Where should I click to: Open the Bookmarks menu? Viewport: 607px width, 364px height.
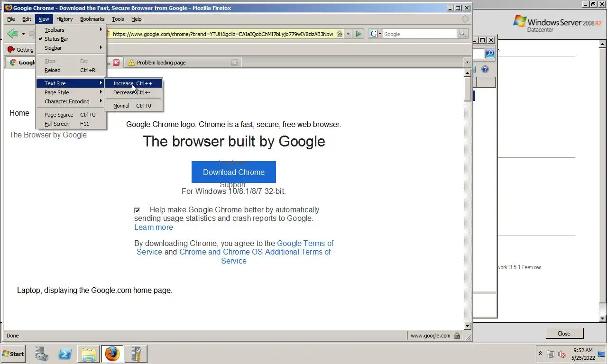(x=92, y=19)
